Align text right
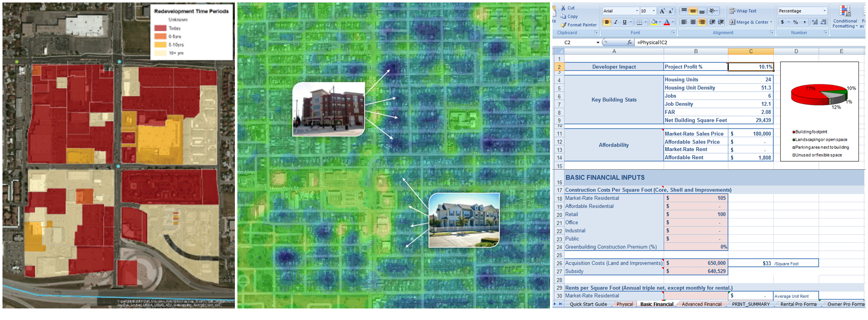 point(701,22)
